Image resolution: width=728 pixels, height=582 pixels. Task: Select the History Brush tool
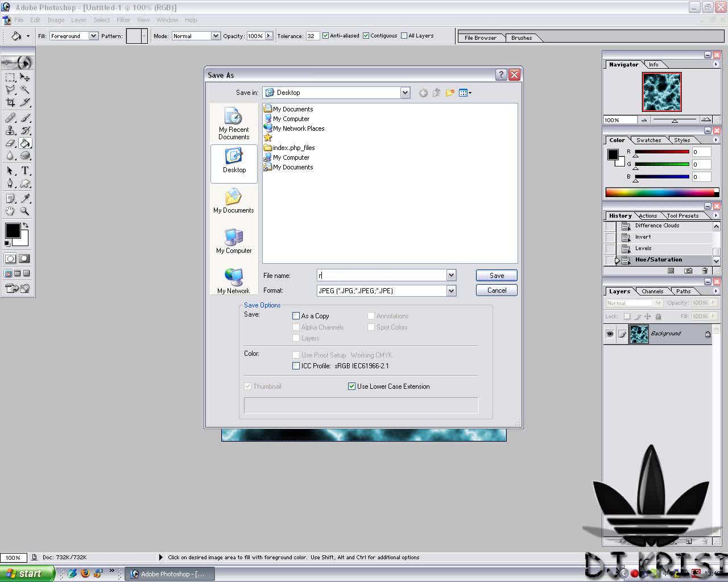(25, 131)
